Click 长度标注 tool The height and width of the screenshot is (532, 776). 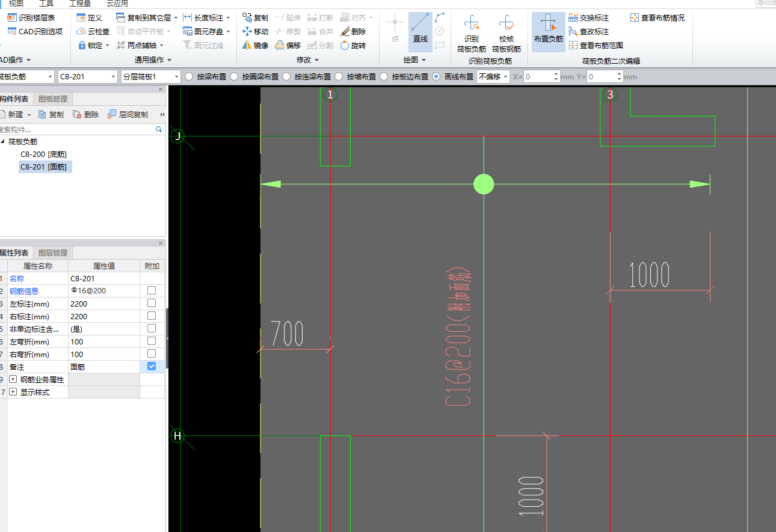coord(206,18)
